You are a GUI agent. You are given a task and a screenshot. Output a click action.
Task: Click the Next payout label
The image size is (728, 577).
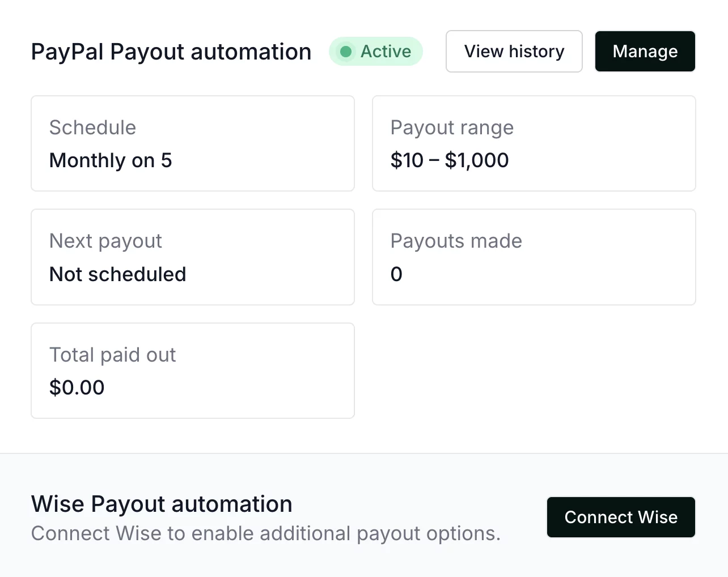[x=105, y=241]
